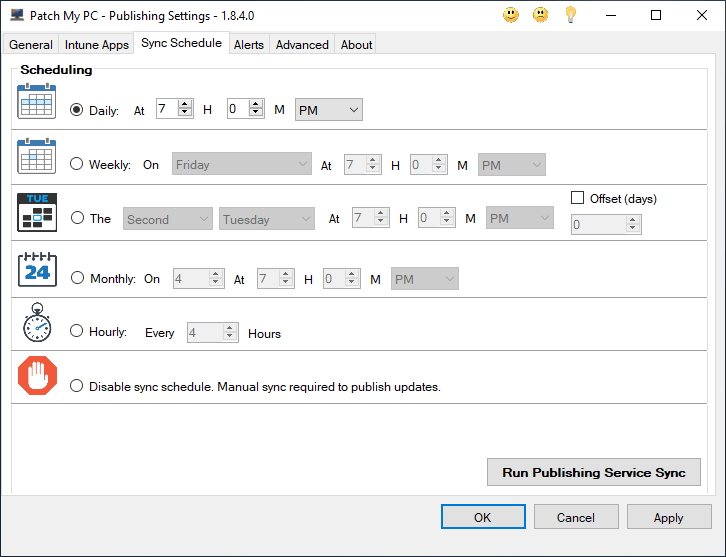Viewport: 726px width, 557px height.
Task: Open the Second occurrence dropdown
Action: pyautogui.click(x=168, y=219)
